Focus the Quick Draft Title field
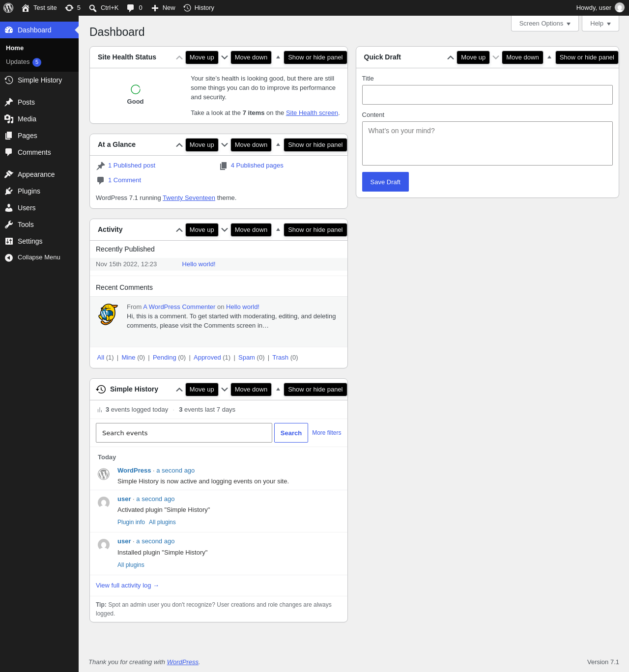 tap(487, 95)
